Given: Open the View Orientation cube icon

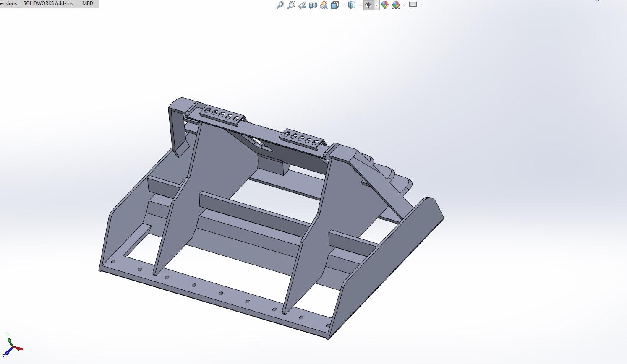Looking at the screenshot, I should point(335,5).
